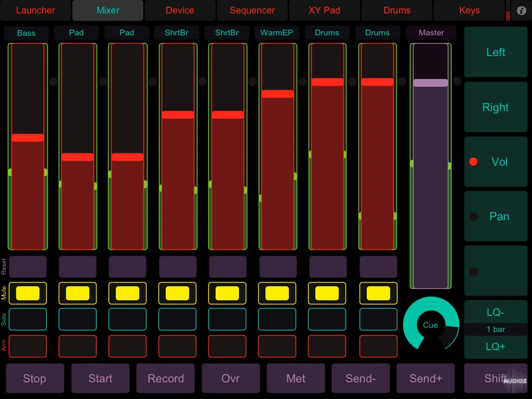Open the Keys tab

pyautogui.click(x=469, y=10)
